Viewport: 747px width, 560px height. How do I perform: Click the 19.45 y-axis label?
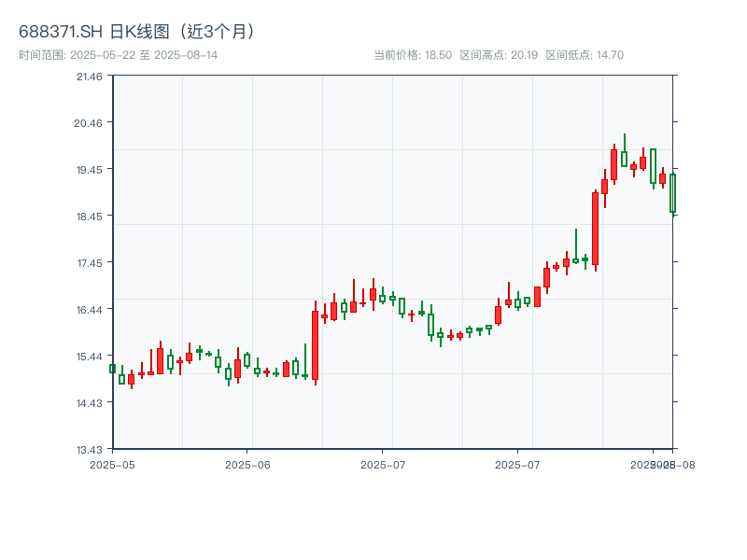pyautogui.click(x=89, y=169)
